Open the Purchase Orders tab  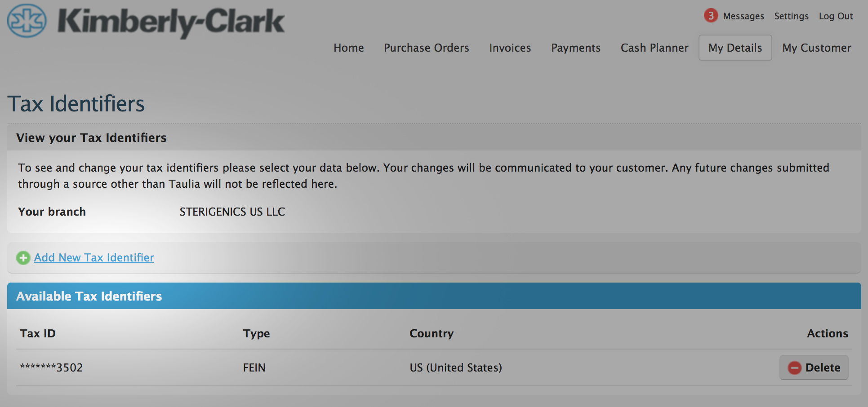point(426,48)
